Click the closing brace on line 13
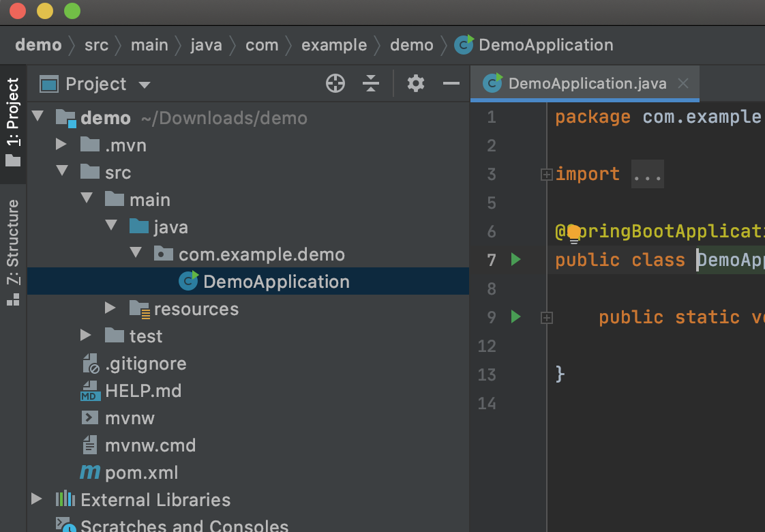 pyautogui.click(x=560, y=374)
